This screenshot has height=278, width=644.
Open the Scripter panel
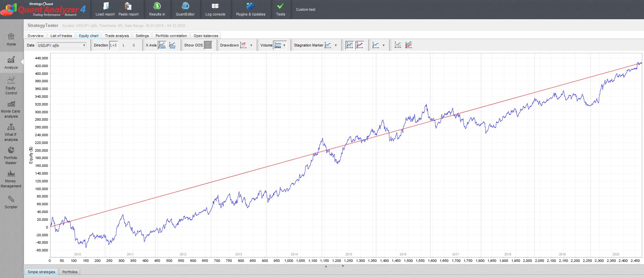[x=11, y=202]
